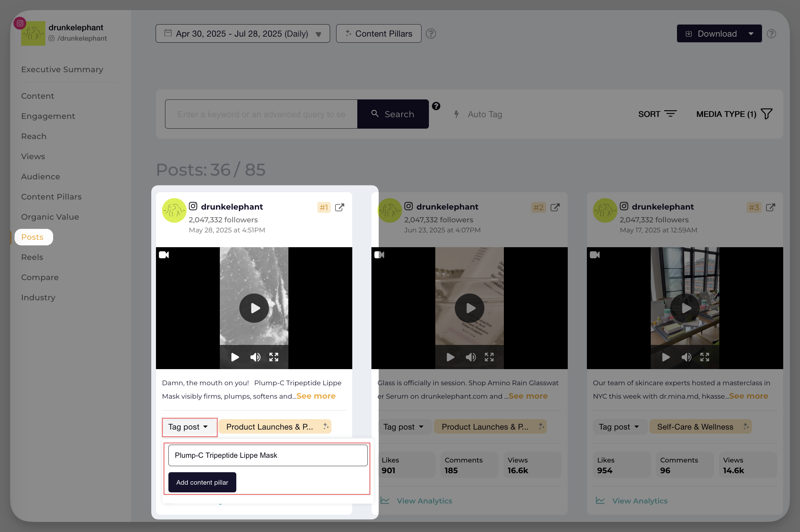Viewport: 800px width, 532px height.
Task: Play post #1 video center button
Action: coord(254,308)
